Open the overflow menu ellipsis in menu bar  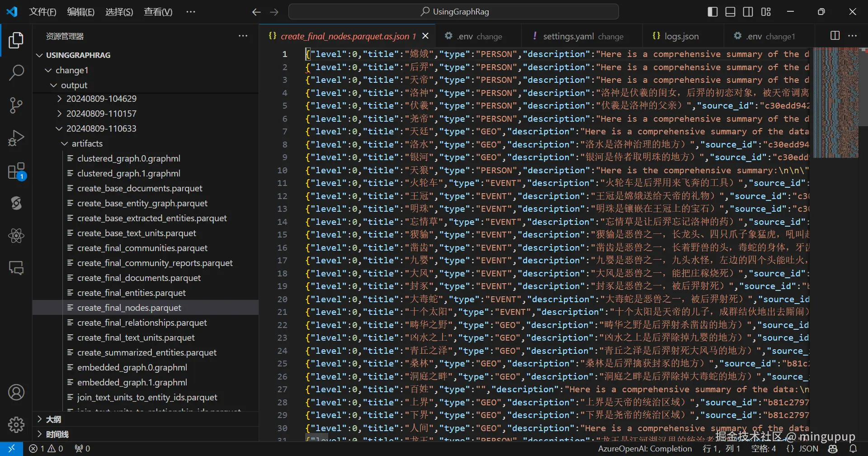pos(191,12)
